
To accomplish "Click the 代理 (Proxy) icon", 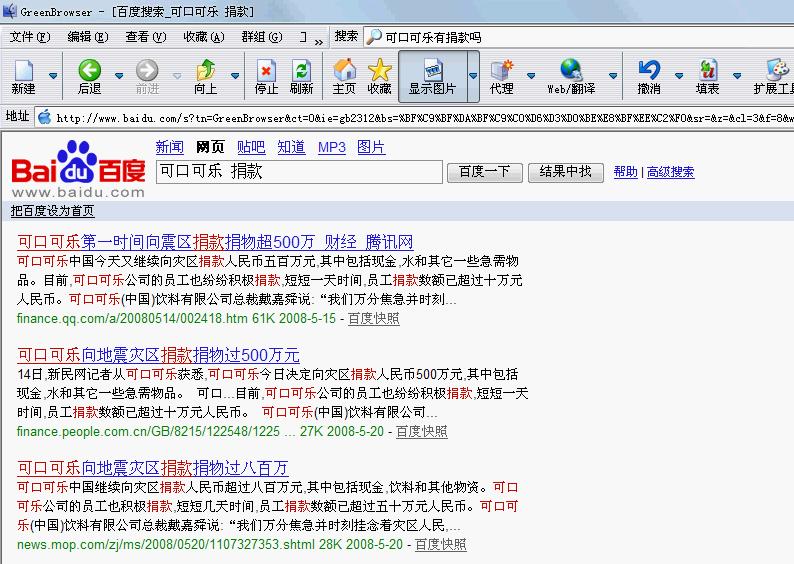I will [502, 76].
